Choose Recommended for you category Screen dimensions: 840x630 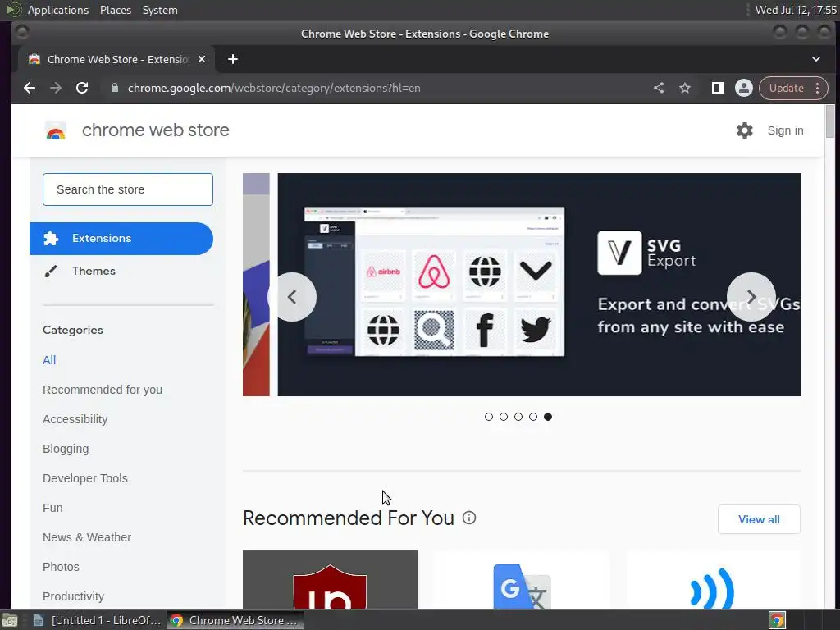(103, 390)
